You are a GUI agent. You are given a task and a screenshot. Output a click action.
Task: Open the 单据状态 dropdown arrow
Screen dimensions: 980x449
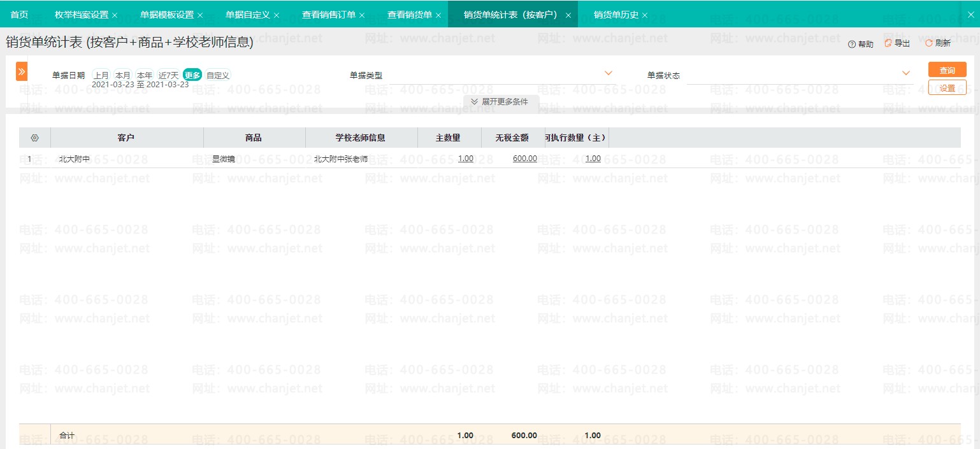tap(906, 73)
